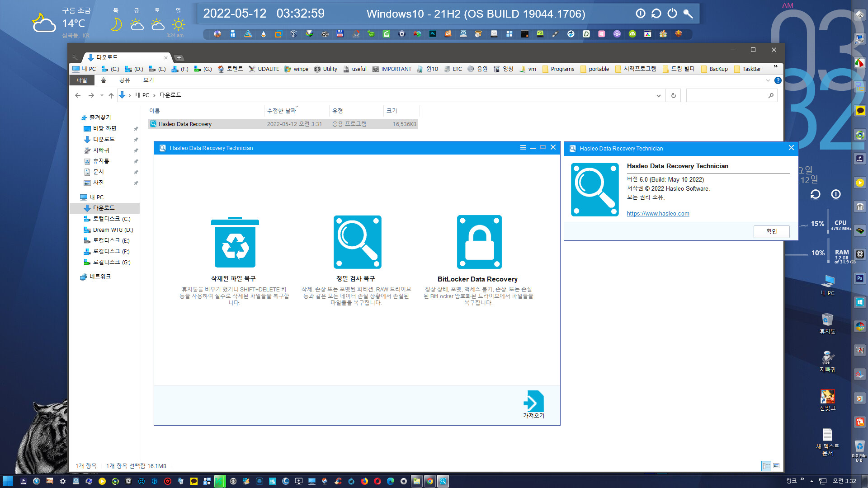868x488 pixels.
Task: Click the Explorer search magnifier icon
Action: pyautogui.click(x=771, y=95)
